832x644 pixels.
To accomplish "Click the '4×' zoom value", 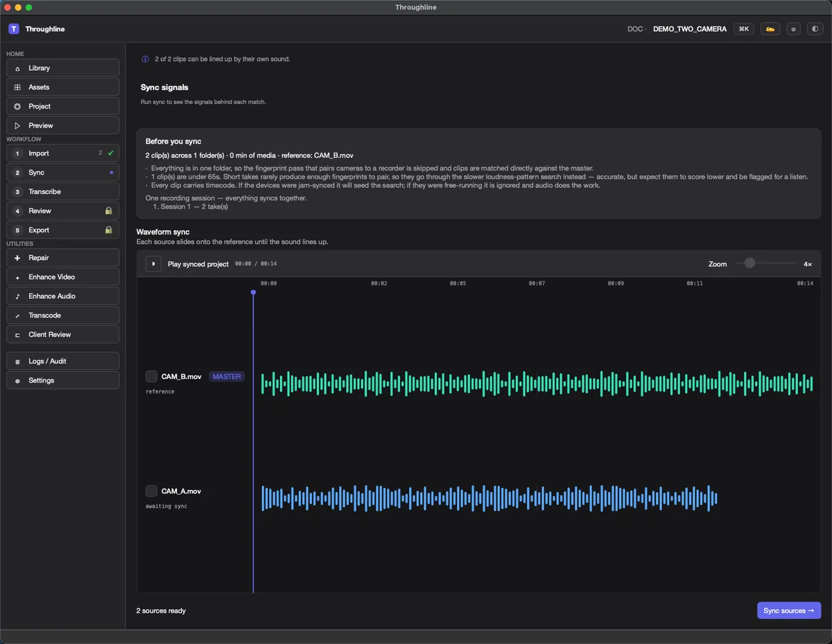I will [x=808, y=264].
